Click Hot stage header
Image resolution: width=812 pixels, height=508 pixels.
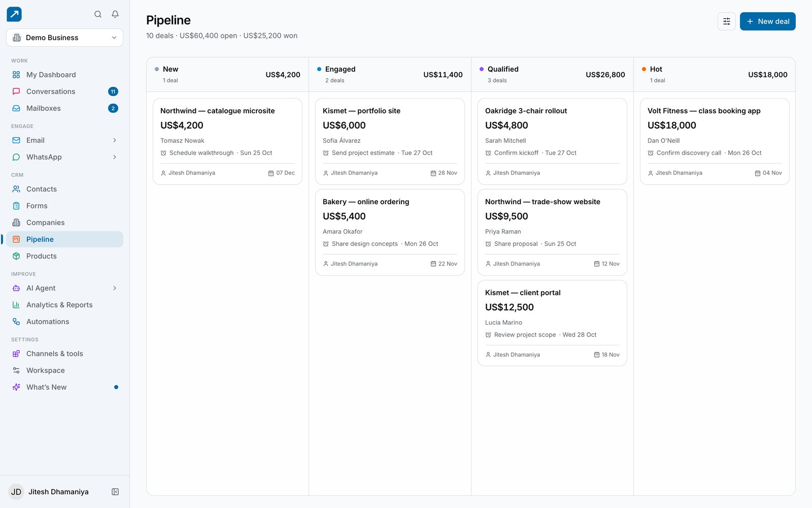[x=715, y=75]
